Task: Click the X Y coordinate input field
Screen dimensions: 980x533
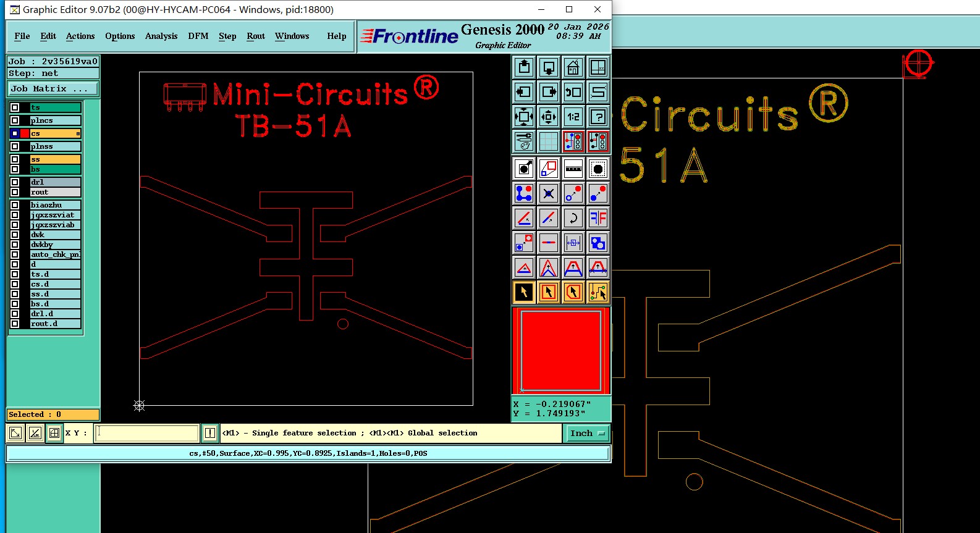Action: (147, 433)
